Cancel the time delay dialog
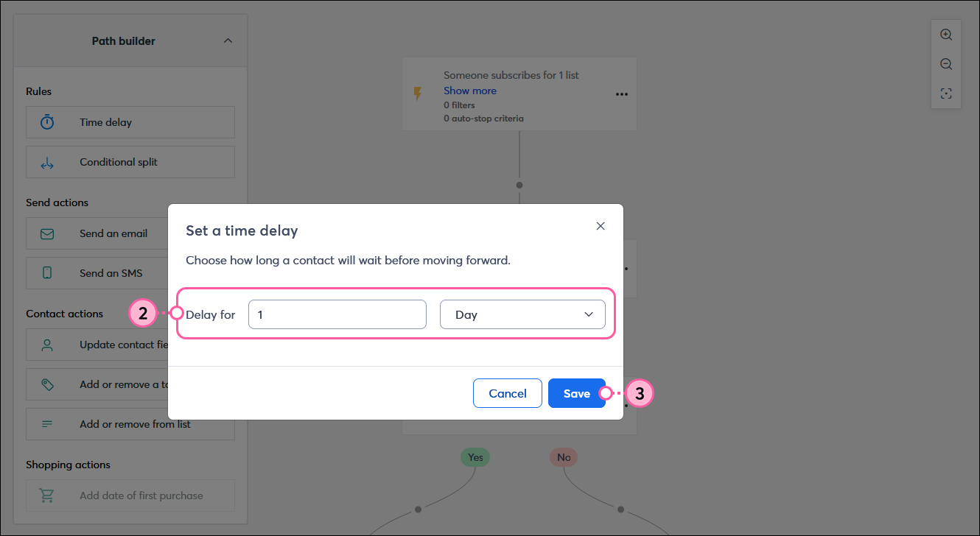980x536 pixels. pyautogui.click(x=507, y=392)
